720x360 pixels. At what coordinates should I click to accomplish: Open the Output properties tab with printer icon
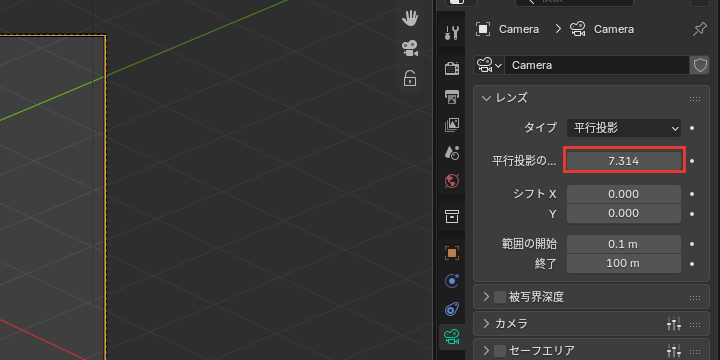point(452,97)
